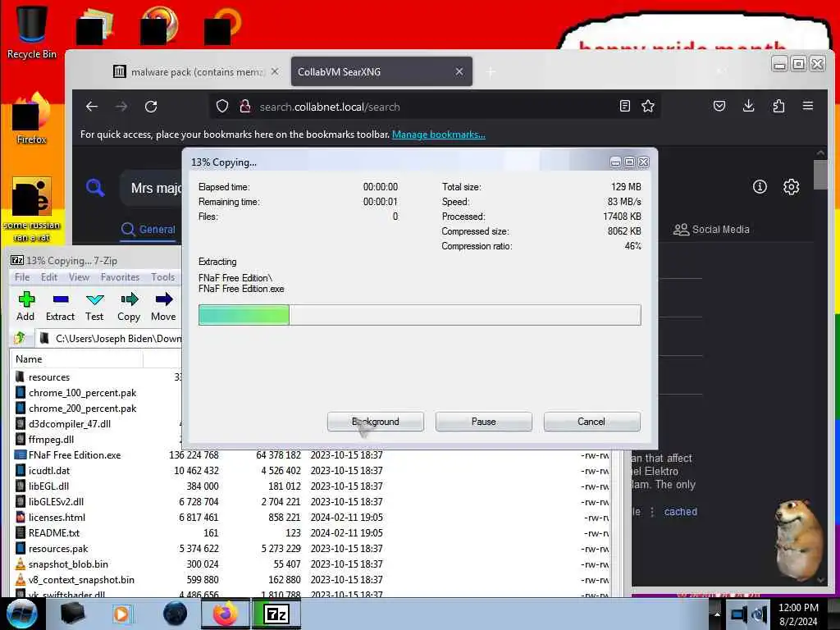Switch to the CollabVM SearXNG tab
840x630 pixels.
coord(381,72)
